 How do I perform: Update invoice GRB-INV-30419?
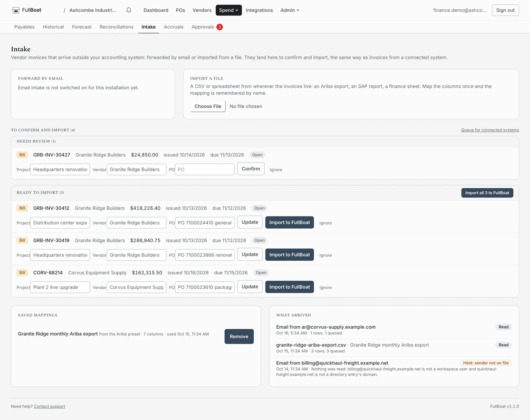(x=250, y=254)
